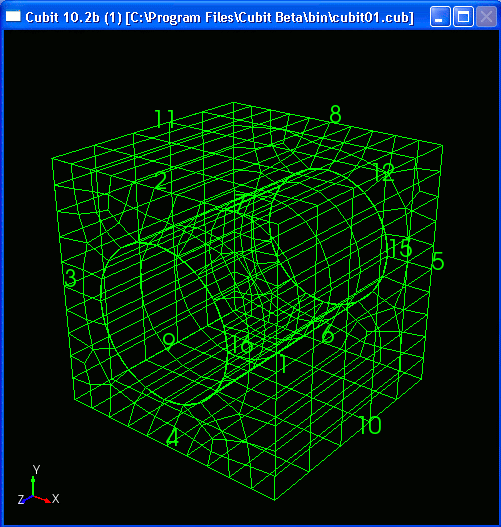Screen dimensions: 501x527
Task: Close the Cubit window via X button
Action: 486,16
